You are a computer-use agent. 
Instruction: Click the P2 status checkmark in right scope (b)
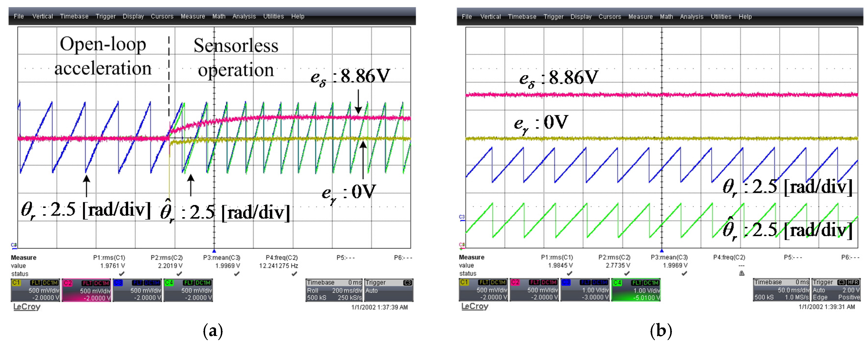pyautogui.click(x=627, y=273)
